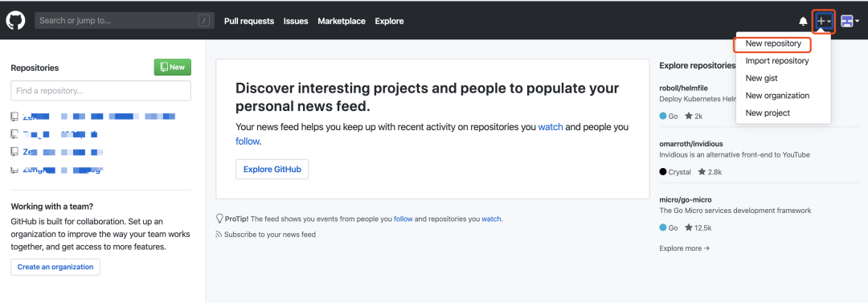Viewport: 868px width, 303px height.
Task: Click the Explore repositories heading
Action: [698, 65]
